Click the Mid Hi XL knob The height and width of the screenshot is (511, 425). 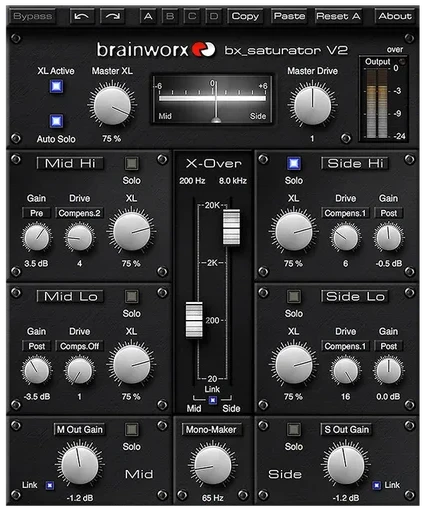(131, 232)
